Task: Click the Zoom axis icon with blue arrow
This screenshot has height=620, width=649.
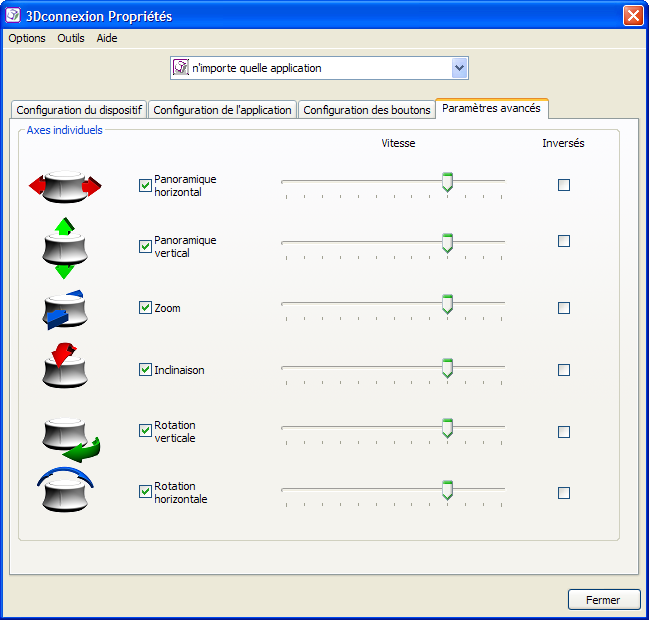Action: 65,309
